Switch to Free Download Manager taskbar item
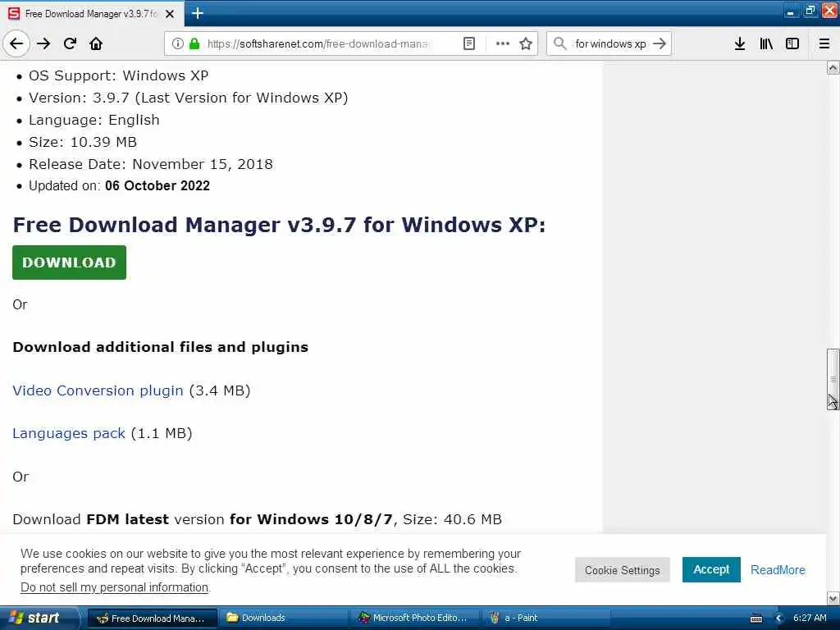840x630 pixels. click(x=152, y=619)
